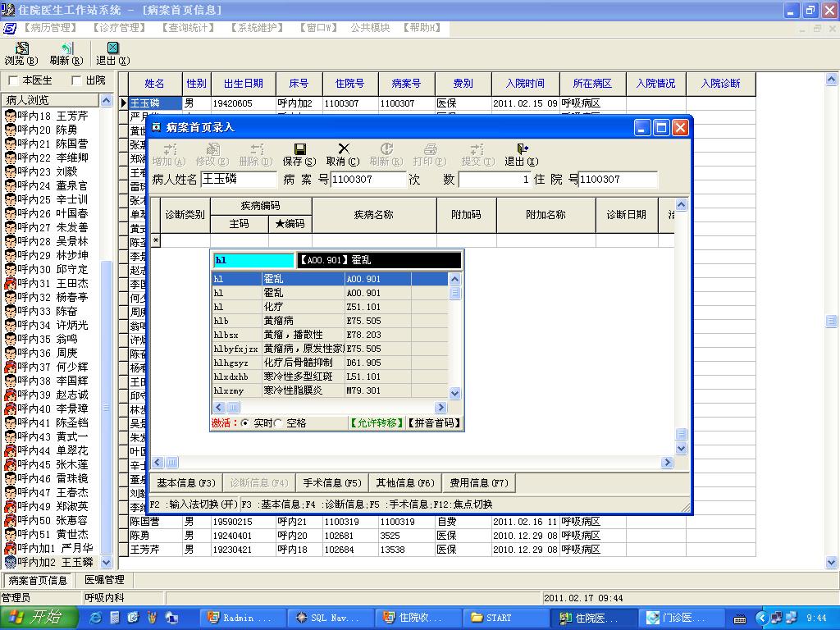Click right arrow of diagnosis grid scrollbar
The image size is (840, 630).
coord(667,463)
